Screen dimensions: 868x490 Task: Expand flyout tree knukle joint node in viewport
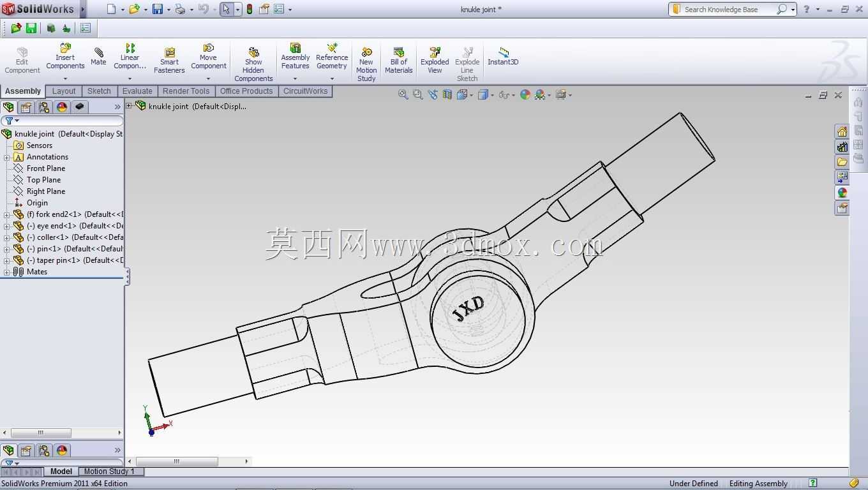[x=129, y=106]
